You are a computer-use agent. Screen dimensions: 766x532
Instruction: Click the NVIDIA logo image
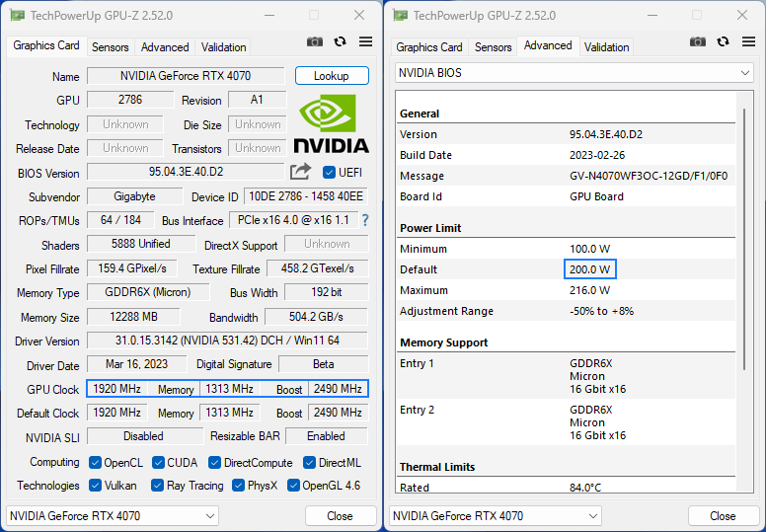tap(332, 124)
